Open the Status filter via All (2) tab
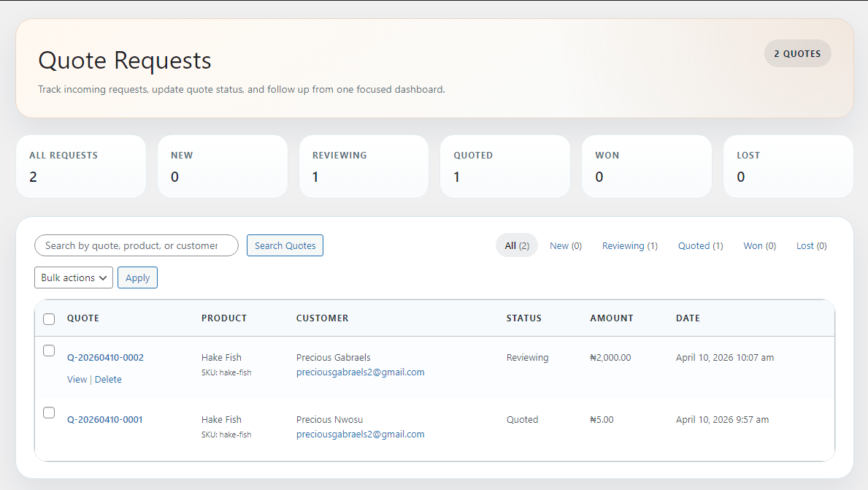 tap(516, 245)
